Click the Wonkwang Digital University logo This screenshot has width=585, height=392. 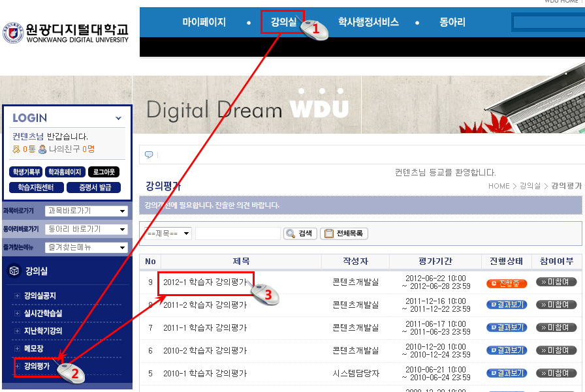[x=65, y=33]
